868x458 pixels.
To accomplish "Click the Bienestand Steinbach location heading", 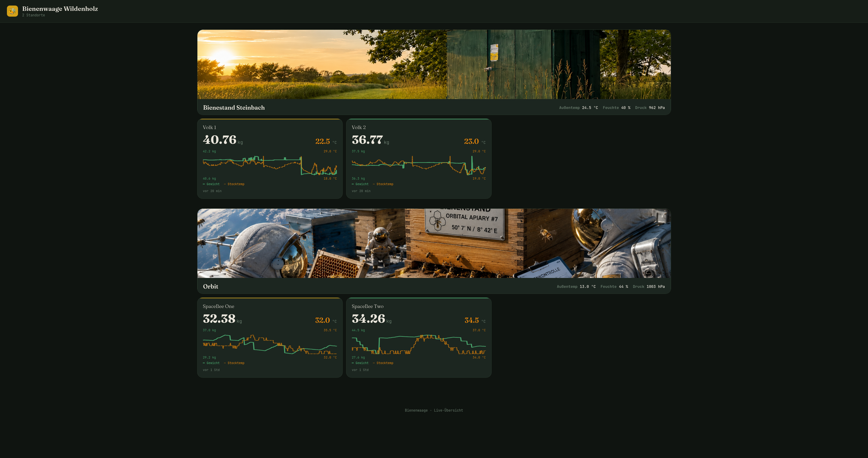I will (234, 108).
